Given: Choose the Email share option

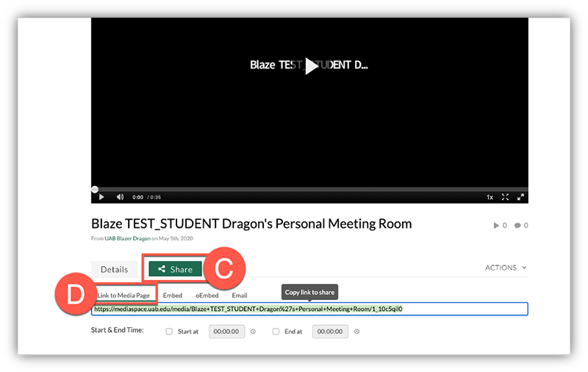Looking at the screenshot, I should (x=240, y=295).
